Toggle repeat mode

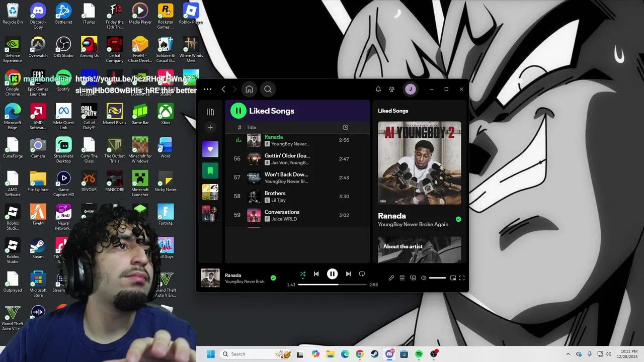click(362, 274)
